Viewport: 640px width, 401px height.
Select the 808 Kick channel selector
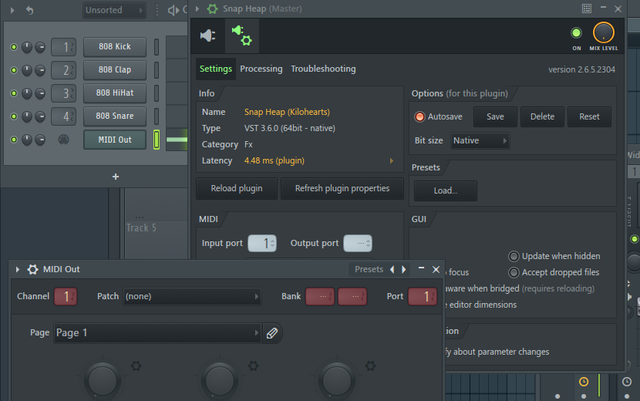[x=156, y=47]
